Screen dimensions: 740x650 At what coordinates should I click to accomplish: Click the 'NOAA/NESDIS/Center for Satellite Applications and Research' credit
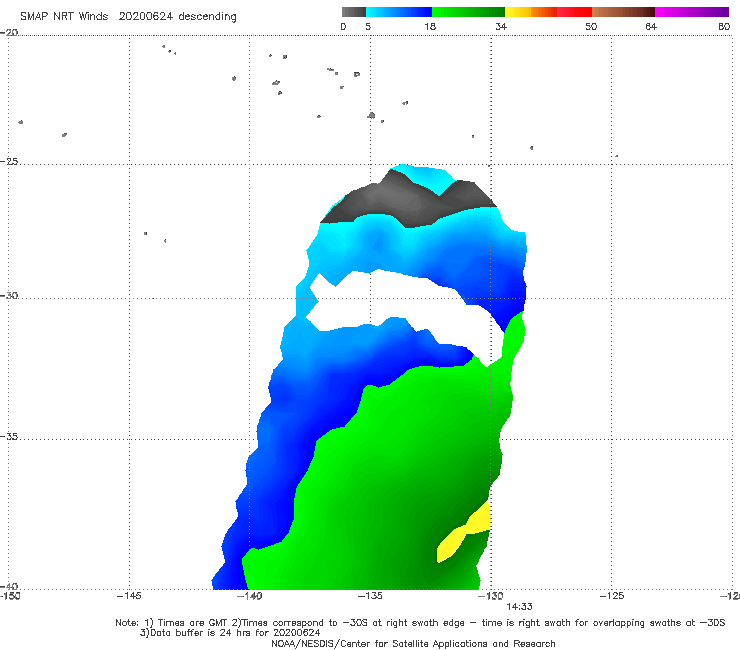tap(413, 643)
